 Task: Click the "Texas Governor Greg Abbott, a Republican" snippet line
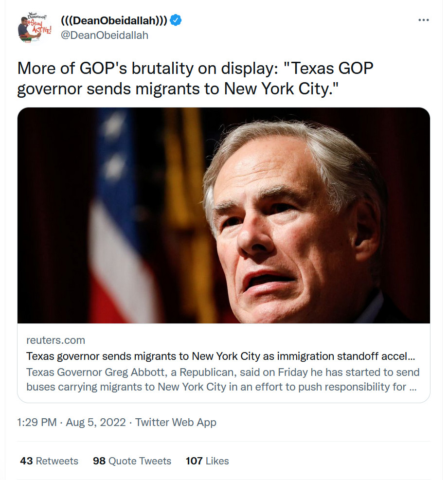[x=222, y=373]
